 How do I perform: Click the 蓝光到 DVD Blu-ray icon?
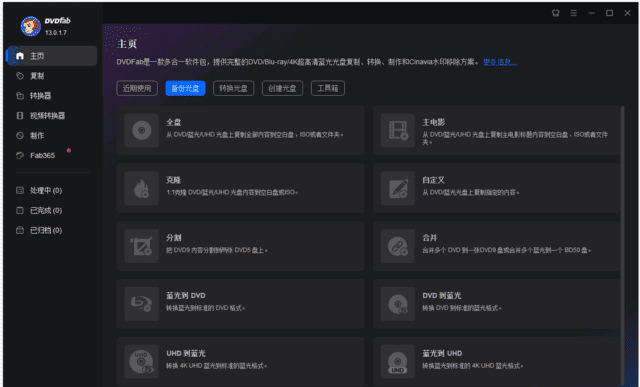(142, 304)
